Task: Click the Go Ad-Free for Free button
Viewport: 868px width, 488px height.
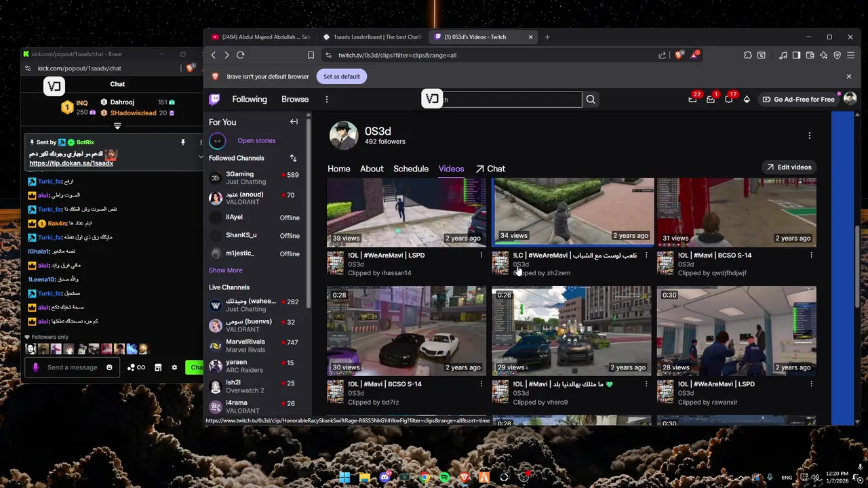Action: coord(798,100)
